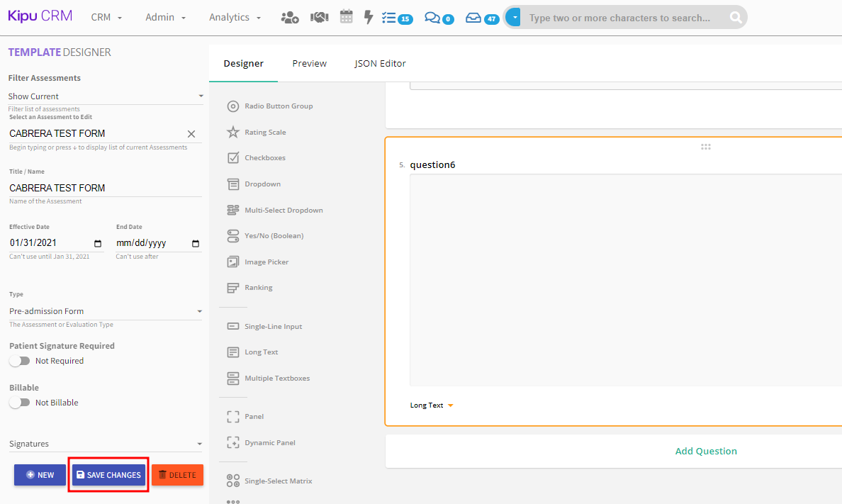Add Checkboxes element from toolbox
The height and width of the screenshot is (504, 842).
point(233,158)
